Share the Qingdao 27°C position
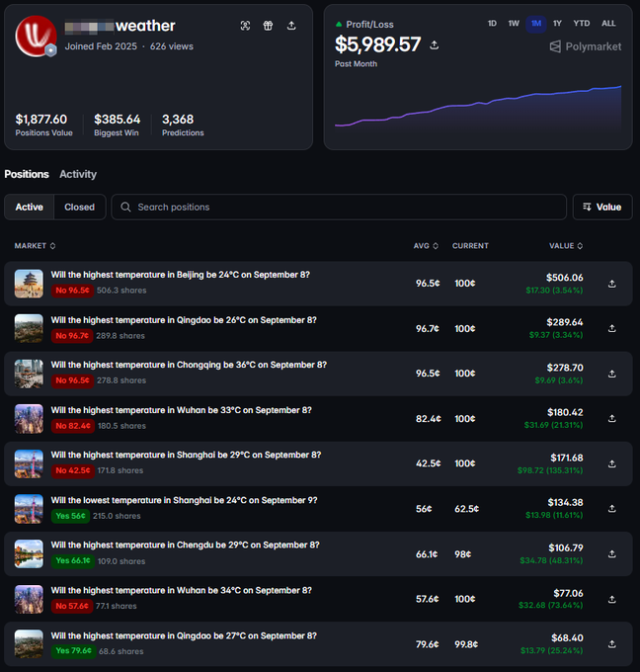 point(612,643)
